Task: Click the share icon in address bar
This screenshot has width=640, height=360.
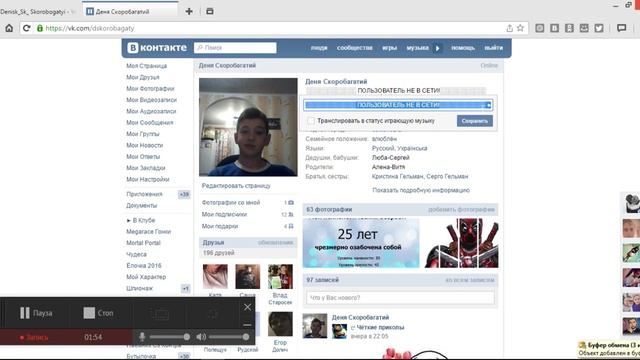Action: [x=509, y=28]
